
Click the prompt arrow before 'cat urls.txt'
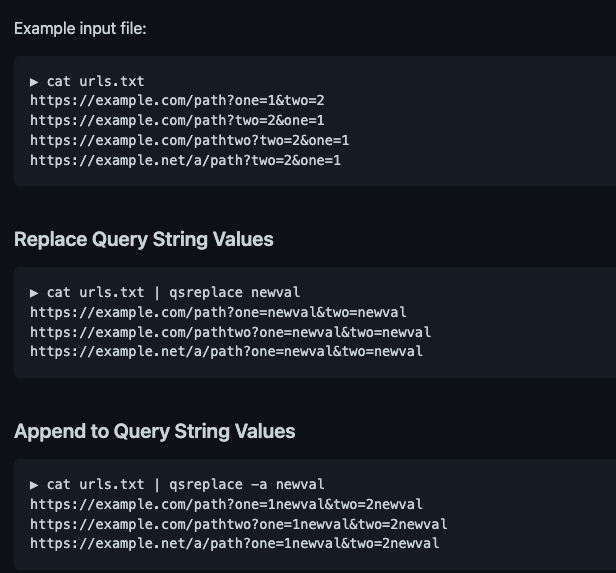(34, 82)
